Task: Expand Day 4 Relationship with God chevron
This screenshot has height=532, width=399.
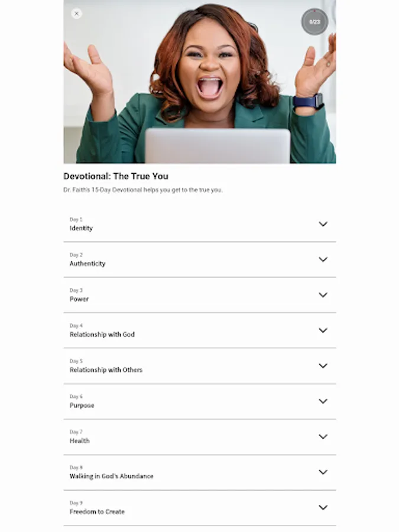Action: (323, 330)
